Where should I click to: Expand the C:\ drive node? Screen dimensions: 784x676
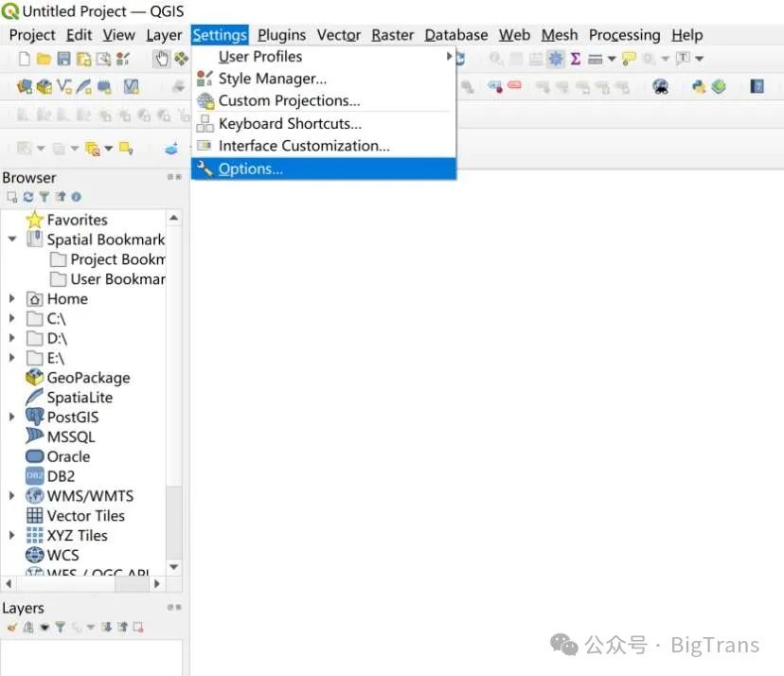[12, 318]
